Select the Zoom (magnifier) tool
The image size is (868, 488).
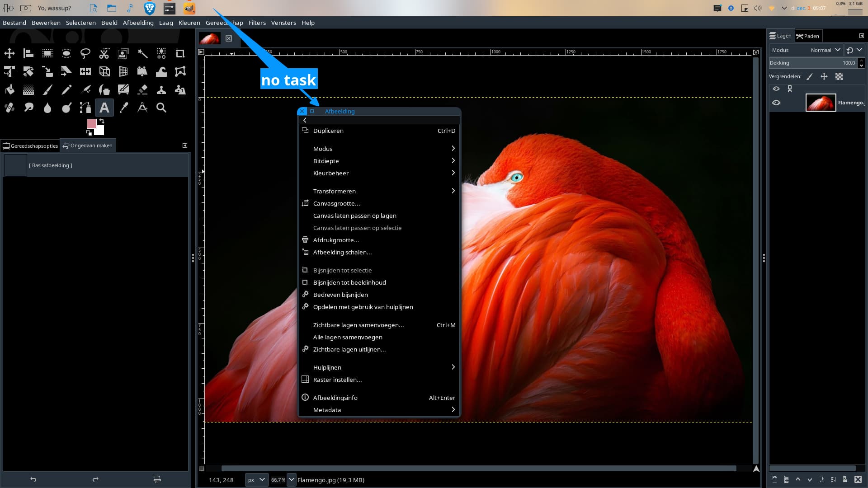coord(161,108)
